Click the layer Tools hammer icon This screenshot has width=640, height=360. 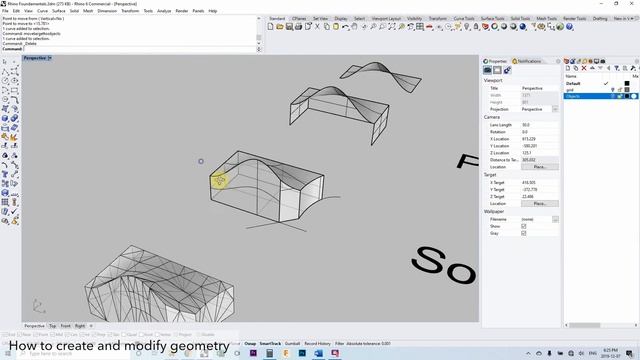633,69
